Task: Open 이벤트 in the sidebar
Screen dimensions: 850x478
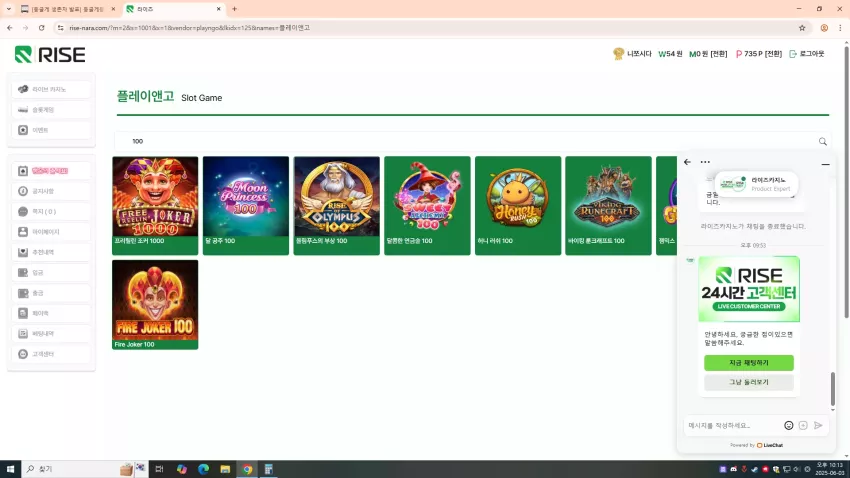Action: pos(51,130)
